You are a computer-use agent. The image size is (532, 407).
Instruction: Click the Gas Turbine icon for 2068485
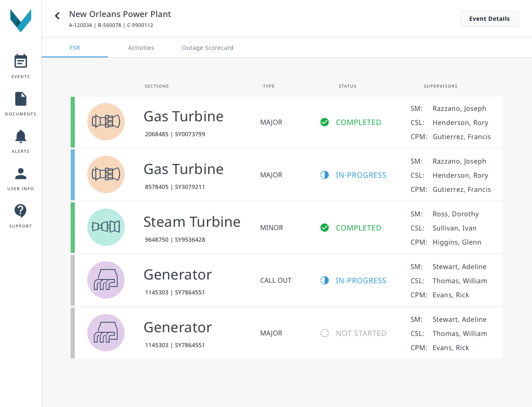pos(106,122)
